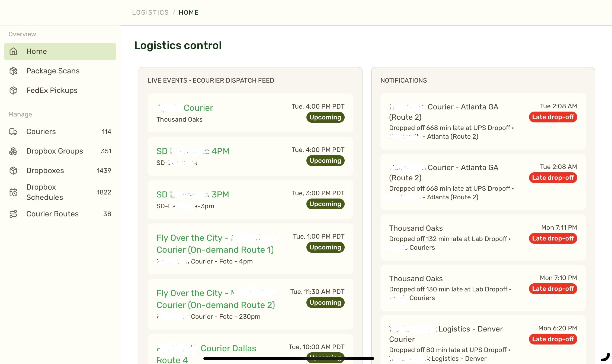Open Fly Over the City On-demand Route 1
Viewport: 612px width, 364px height.
tap(250, 249)
